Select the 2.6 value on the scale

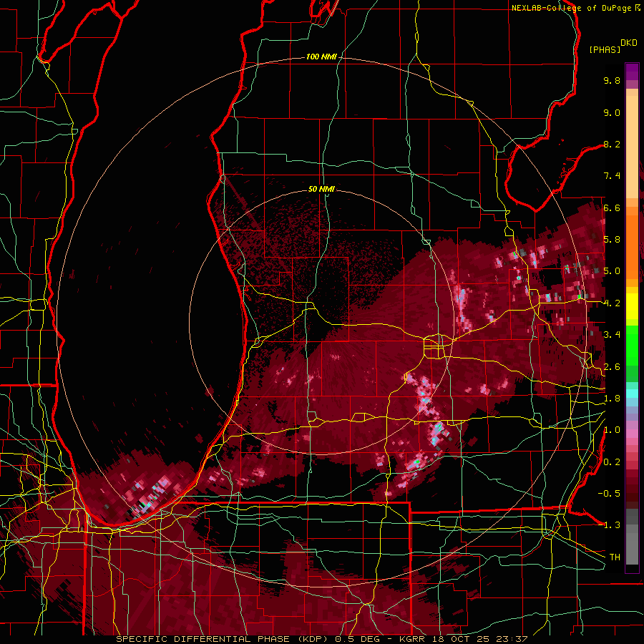[x=612, y=367]
